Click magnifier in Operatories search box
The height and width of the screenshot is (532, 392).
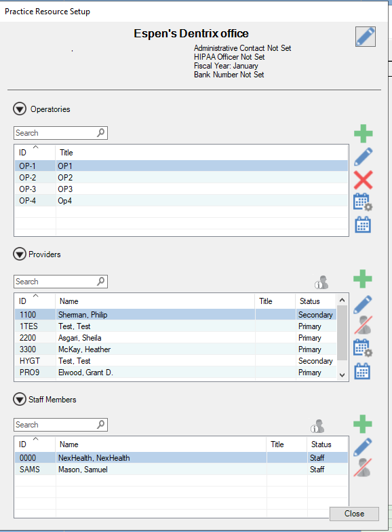pos(100,133)
